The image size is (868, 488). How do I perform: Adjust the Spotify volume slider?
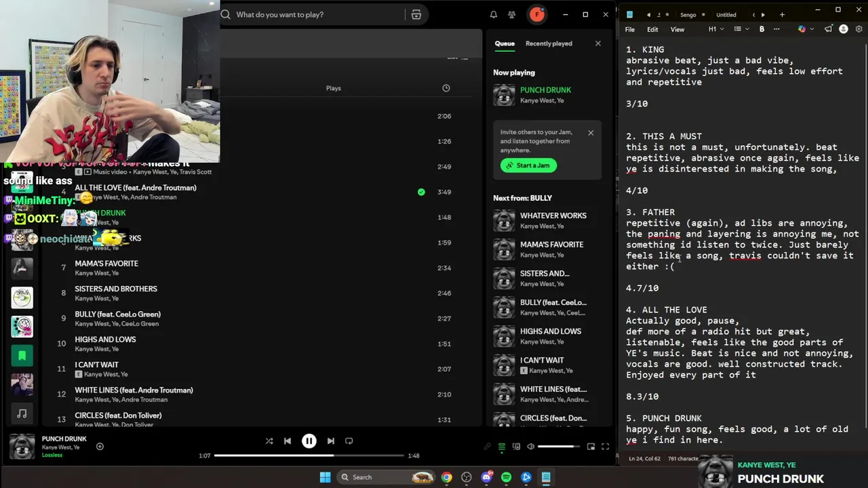560,447
